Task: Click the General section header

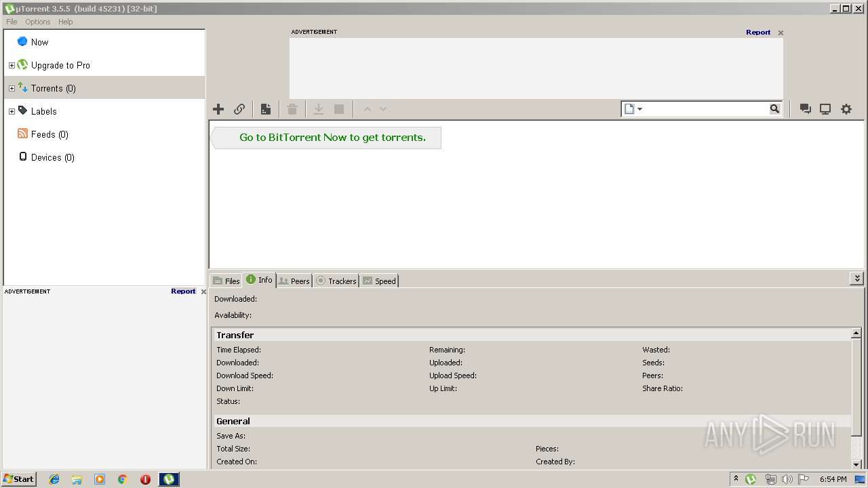Action: [x=532, y=421]
